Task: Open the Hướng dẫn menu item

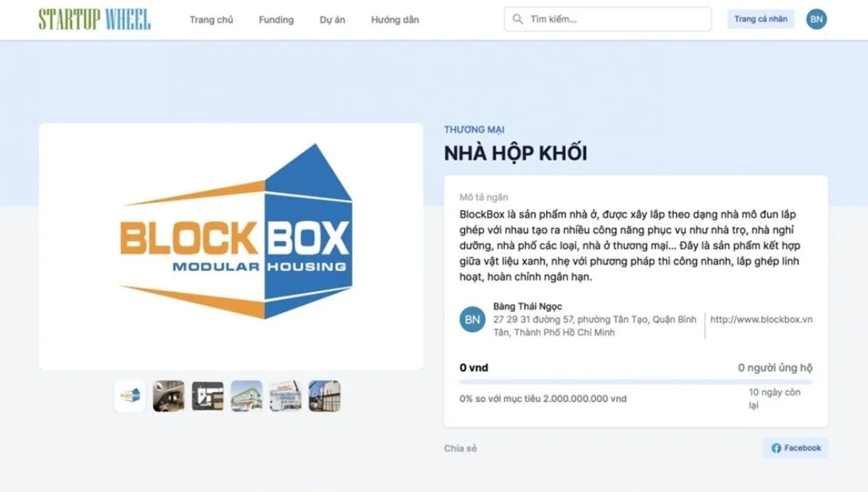Action: click(x=395, y=20)
